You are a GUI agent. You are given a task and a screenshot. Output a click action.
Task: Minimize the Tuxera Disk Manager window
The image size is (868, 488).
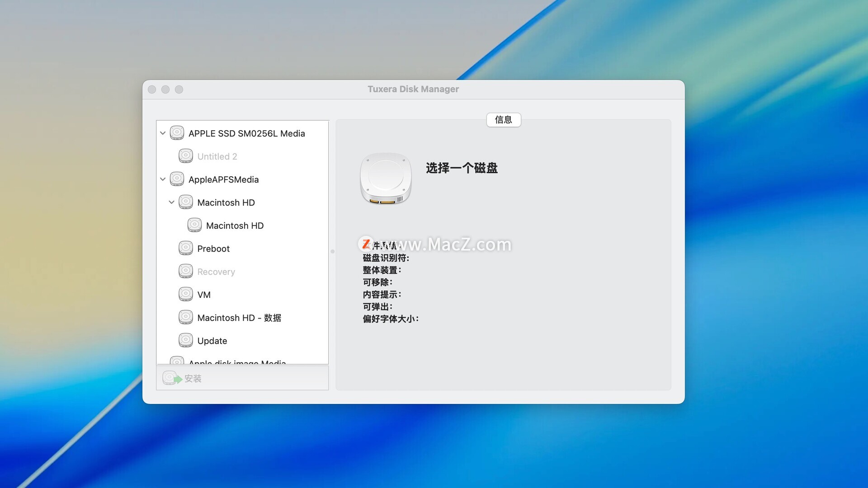pos(165,89)
